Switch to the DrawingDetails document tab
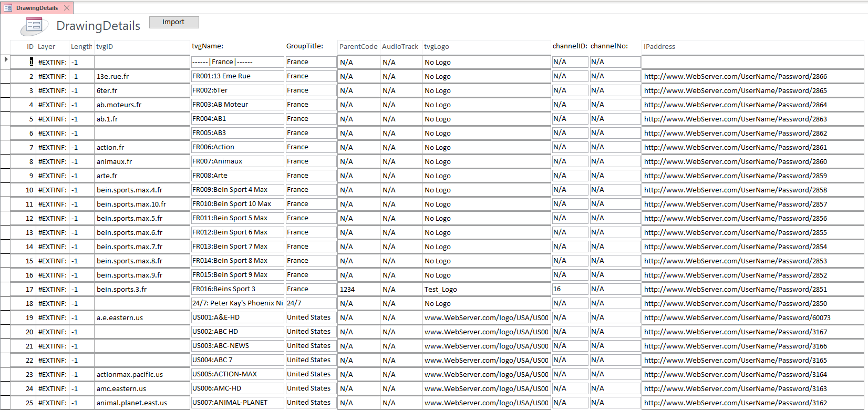Viewport: 868px width, 410px height. [37, 8]
